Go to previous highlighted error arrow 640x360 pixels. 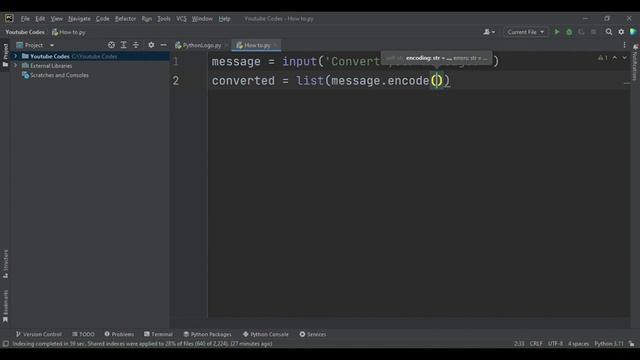point(615,58)
